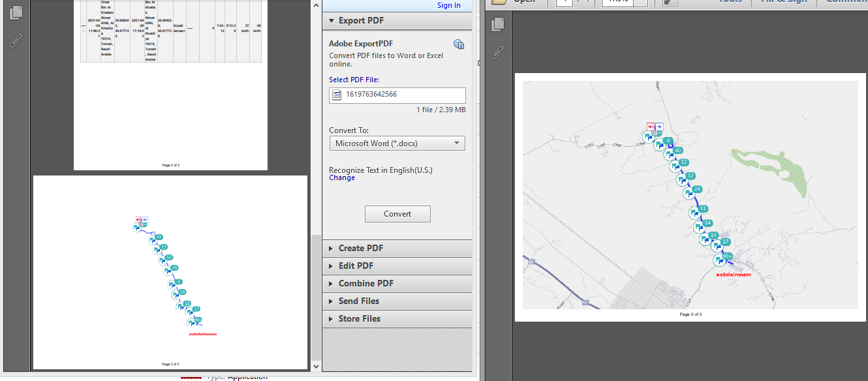Click the Change language link
The height and width of the screenshot is (381, 868).
(x=342, y=178)
